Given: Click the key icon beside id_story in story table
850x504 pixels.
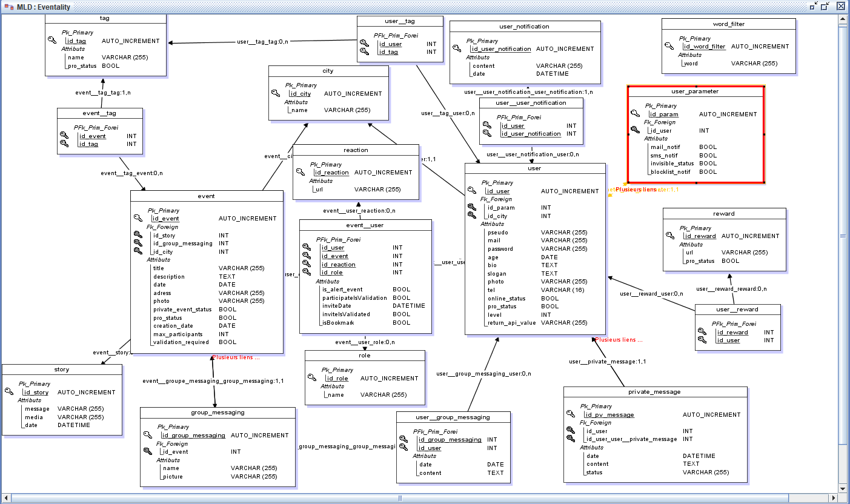Looking at the screenshot, I should (x=9, y=391).
